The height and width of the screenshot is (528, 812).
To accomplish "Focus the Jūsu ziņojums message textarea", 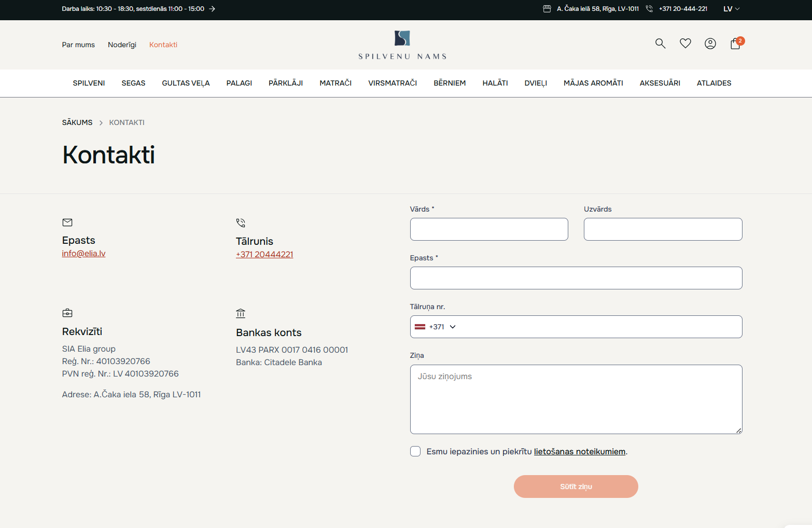I will [576, 399].
